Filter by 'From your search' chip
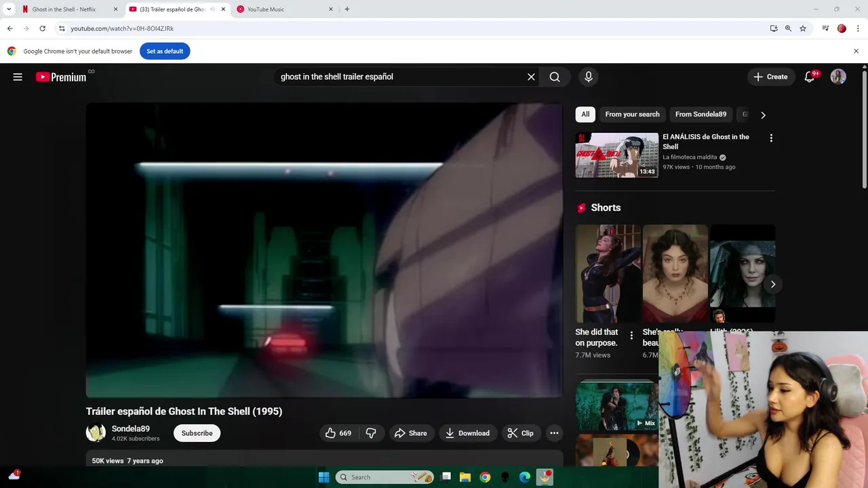Viewport: 868px width, 488px height. point(632,115)
